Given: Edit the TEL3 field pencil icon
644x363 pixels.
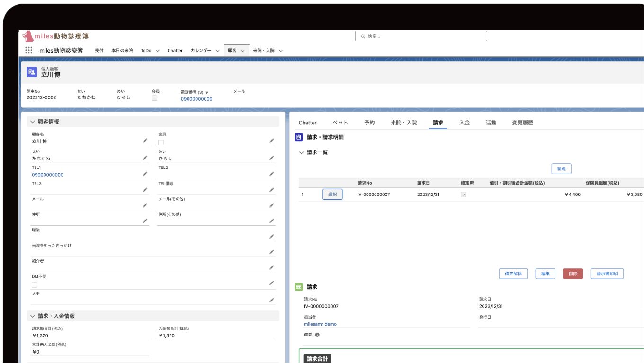Looking at the screenshot, I should pyautogui.click(x=145, y=190).
